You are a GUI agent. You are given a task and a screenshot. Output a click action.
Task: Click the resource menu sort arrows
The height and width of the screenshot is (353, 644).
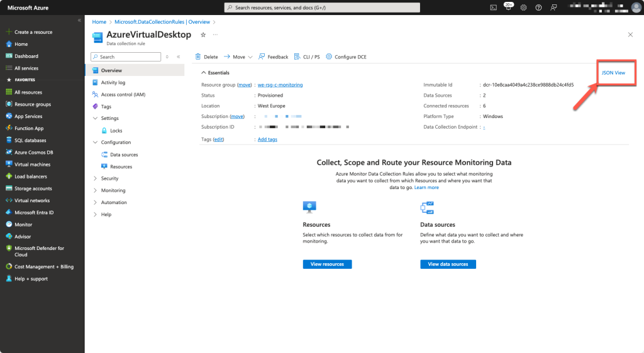coord(167,57)
